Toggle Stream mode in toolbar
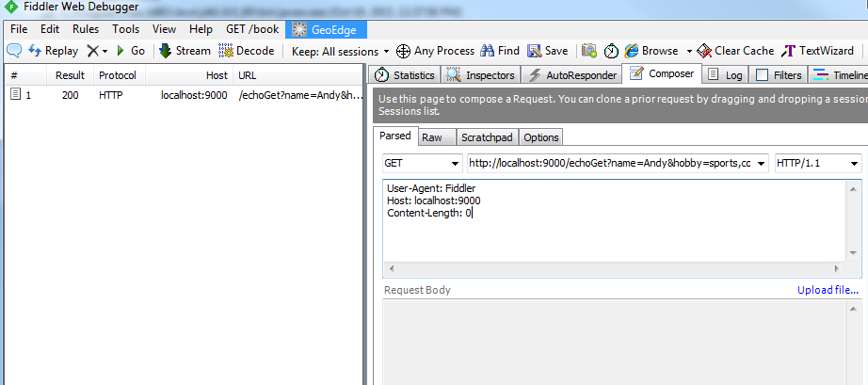 coord(185,51)
